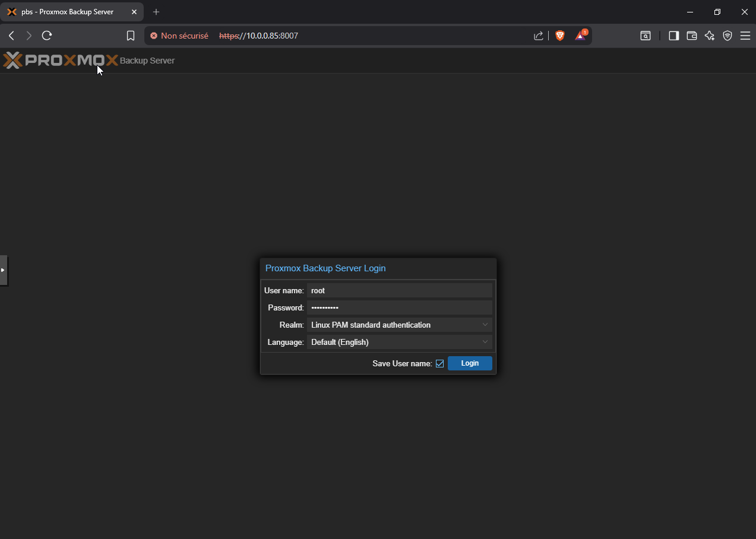Click the Brave VPN shield icon
Viewport: 756px width, 539px height.
point(727,36)
